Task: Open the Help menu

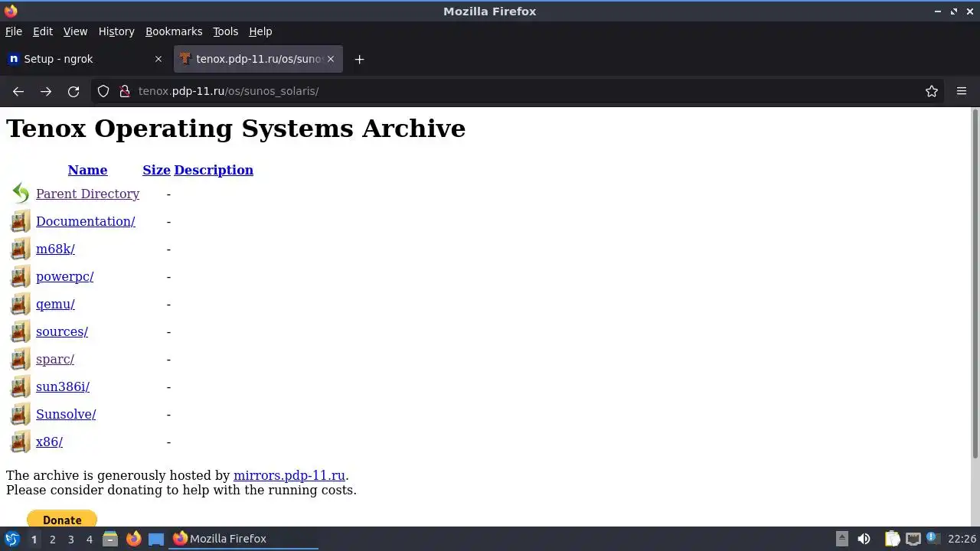Action: pos(260,31)
